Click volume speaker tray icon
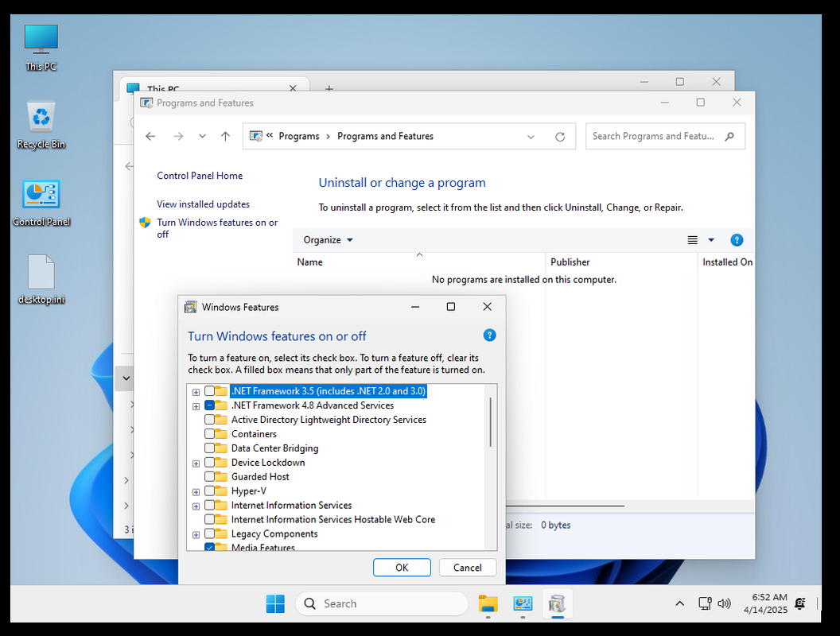The height and width of the screenshot is (636, 840). [x=724, y=604]
